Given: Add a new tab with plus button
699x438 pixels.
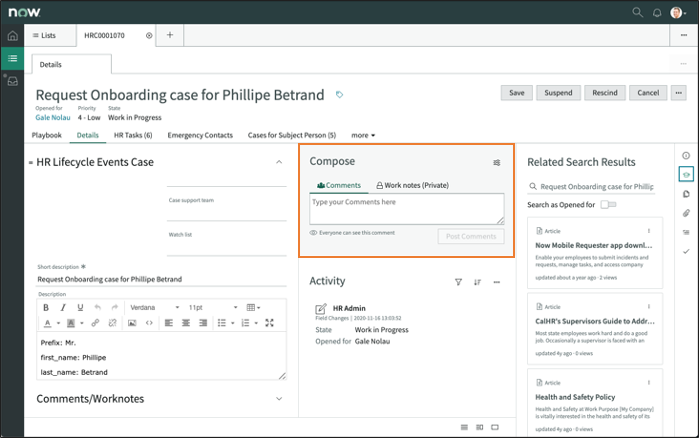Looking at the screenshot, I should click(169, 35).
